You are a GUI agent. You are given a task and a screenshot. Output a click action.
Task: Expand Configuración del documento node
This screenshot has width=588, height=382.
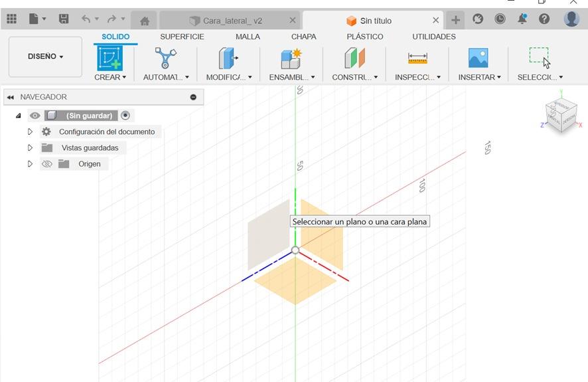pyautogui.click(x=30, y=132)
